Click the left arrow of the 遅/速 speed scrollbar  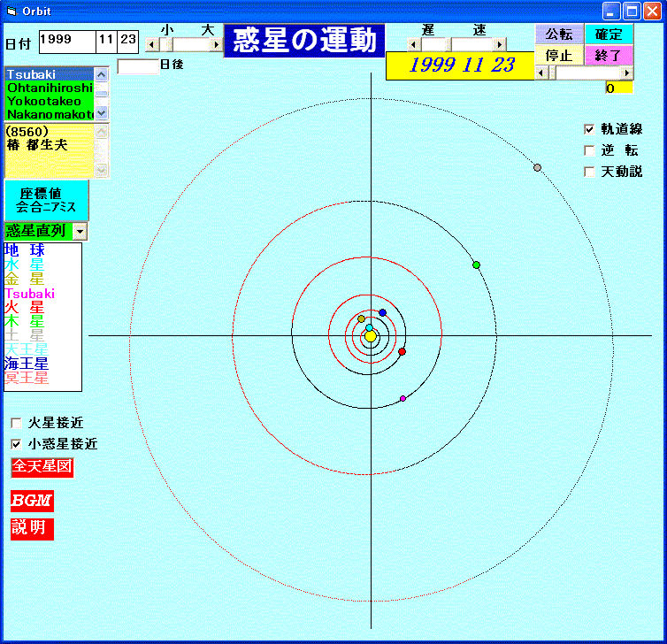411,44
